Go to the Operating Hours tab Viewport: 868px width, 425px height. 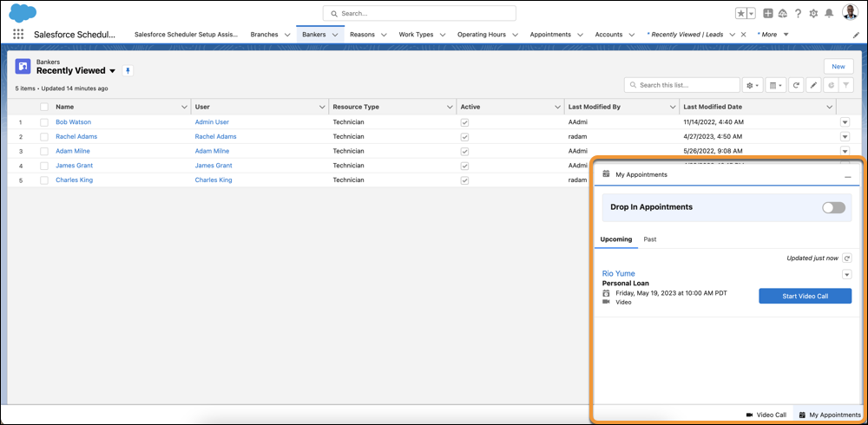(x=482, y=35)
